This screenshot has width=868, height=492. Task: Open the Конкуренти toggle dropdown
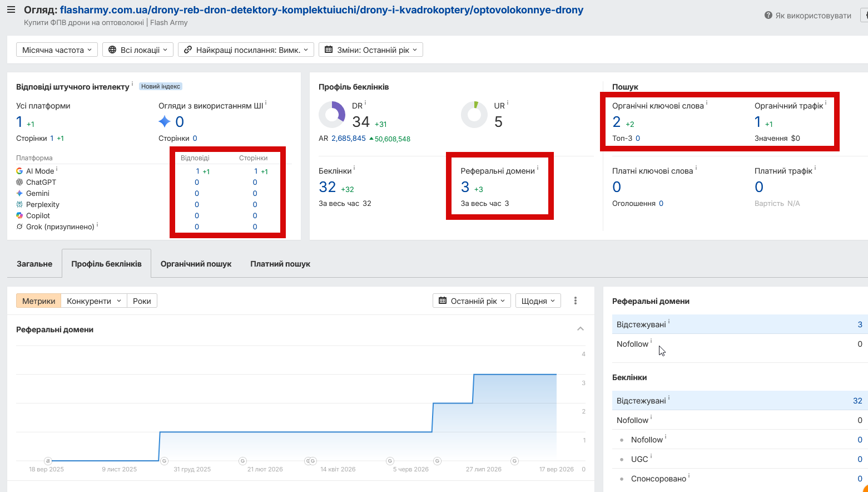[x=94, y=301]
